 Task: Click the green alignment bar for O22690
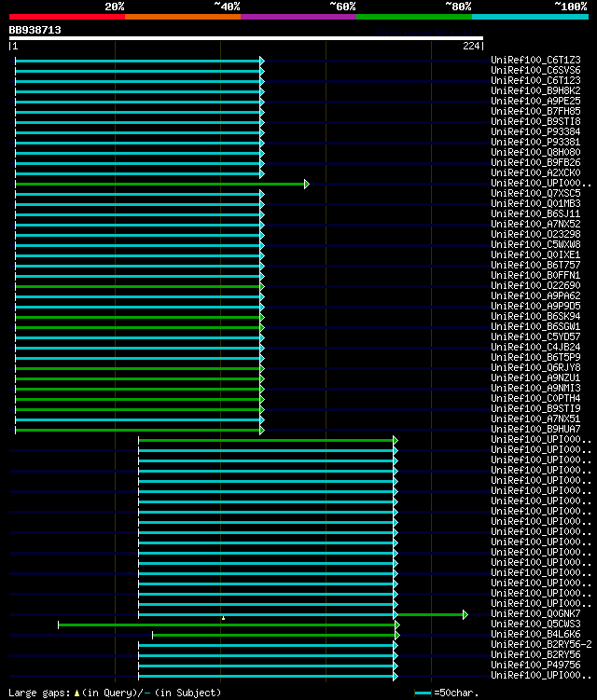[x=138, y=286]
